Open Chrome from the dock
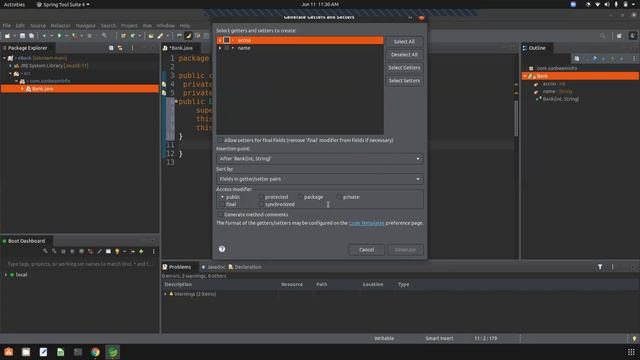 click(95, 352)
